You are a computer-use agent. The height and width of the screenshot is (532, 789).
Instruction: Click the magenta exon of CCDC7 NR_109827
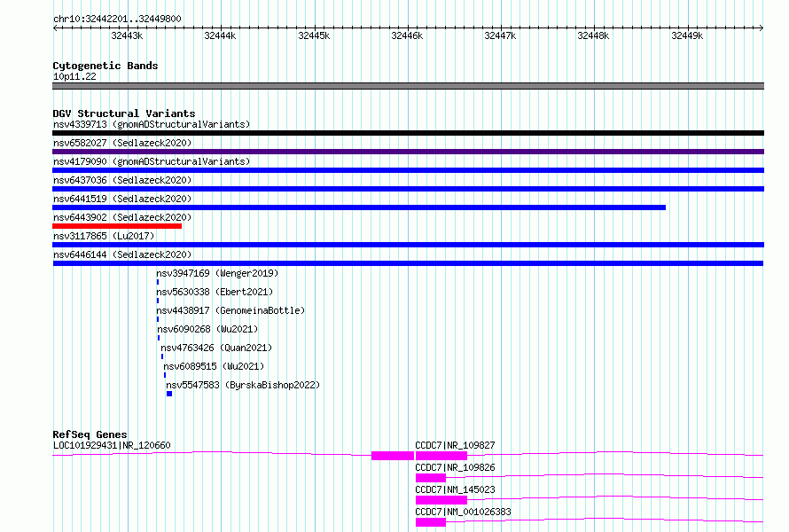point(441,456)
